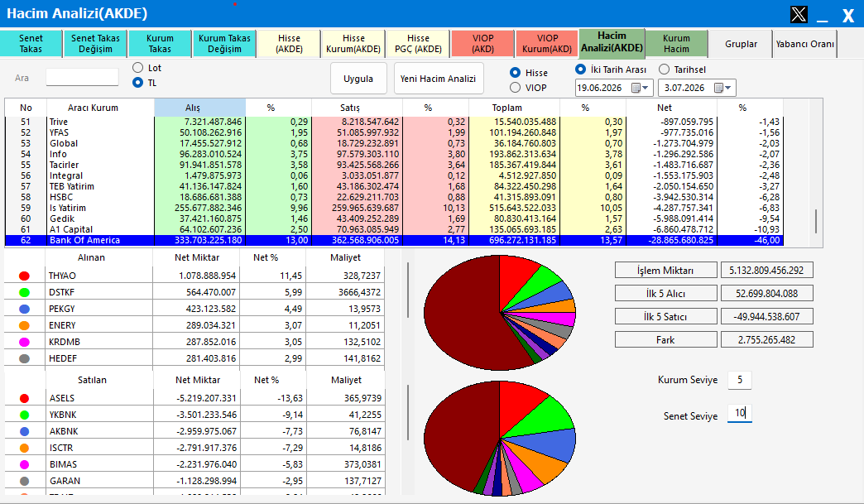The width and height of the screenshot is (864, 504).
Task: Click the magenta dot next to KRDMB
Action: click(24, 342)
